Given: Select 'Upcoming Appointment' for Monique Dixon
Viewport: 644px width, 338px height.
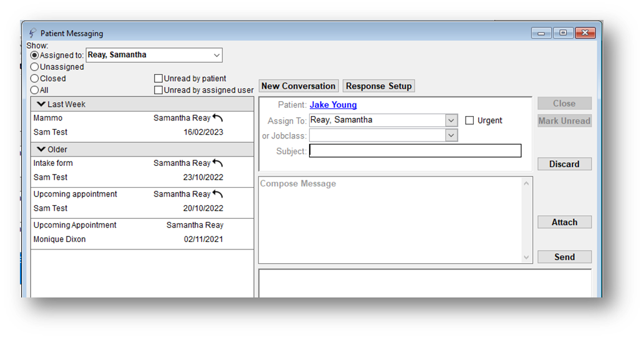Looking at the screenshot, I should [75, 225].
